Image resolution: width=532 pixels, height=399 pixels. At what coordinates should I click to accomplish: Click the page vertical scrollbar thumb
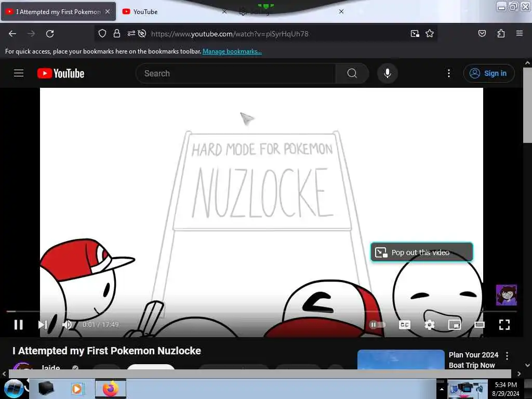point(527,105)
